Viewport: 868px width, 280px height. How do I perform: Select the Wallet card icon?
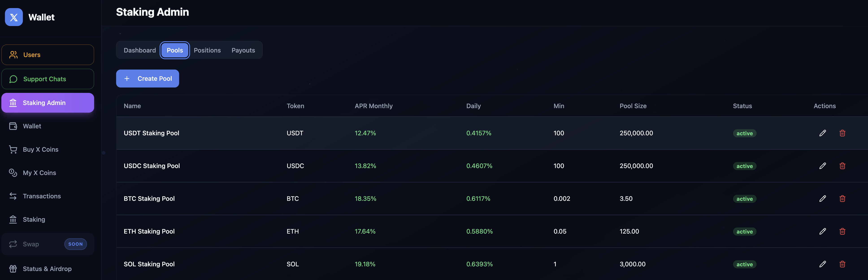tap(13, 126)
